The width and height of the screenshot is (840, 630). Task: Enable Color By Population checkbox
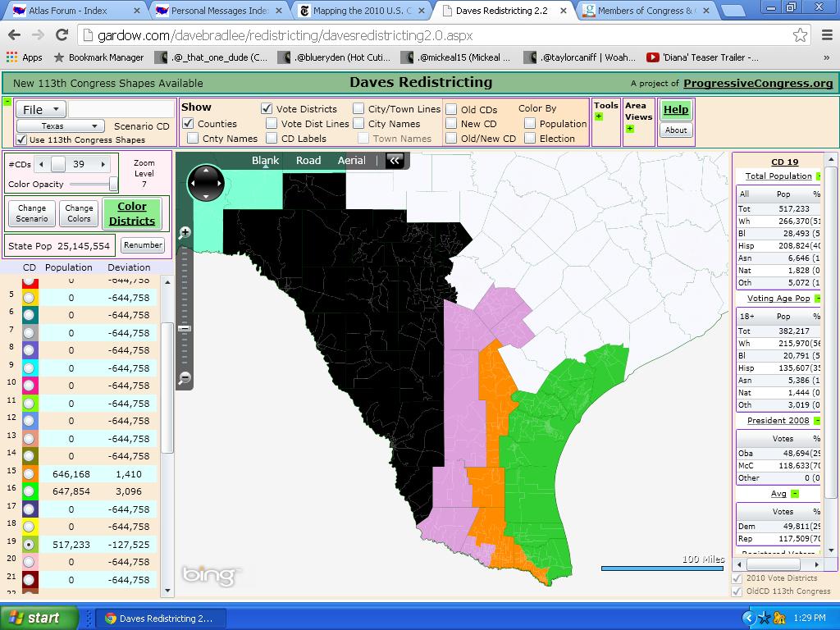[530, 123]
